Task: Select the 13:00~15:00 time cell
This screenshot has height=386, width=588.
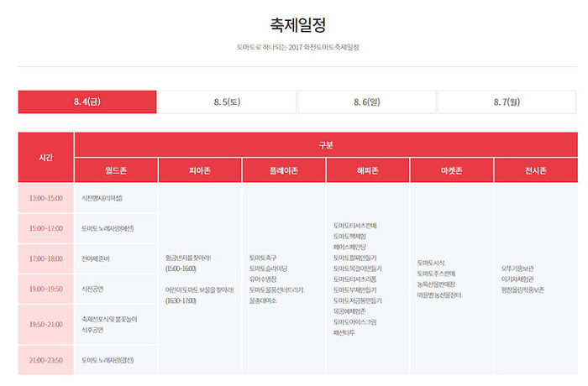Action: 45,198
